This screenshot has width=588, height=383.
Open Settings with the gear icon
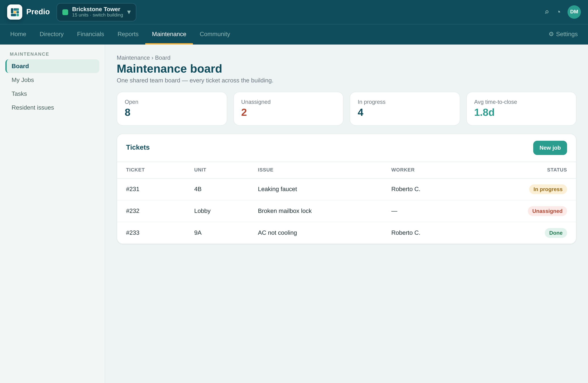click(x=563, y=34)
